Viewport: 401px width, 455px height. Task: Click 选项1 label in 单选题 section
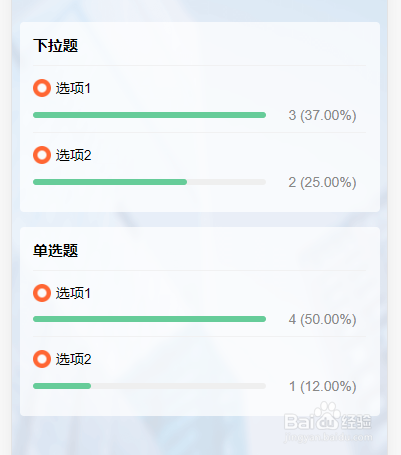pos(73,293)
